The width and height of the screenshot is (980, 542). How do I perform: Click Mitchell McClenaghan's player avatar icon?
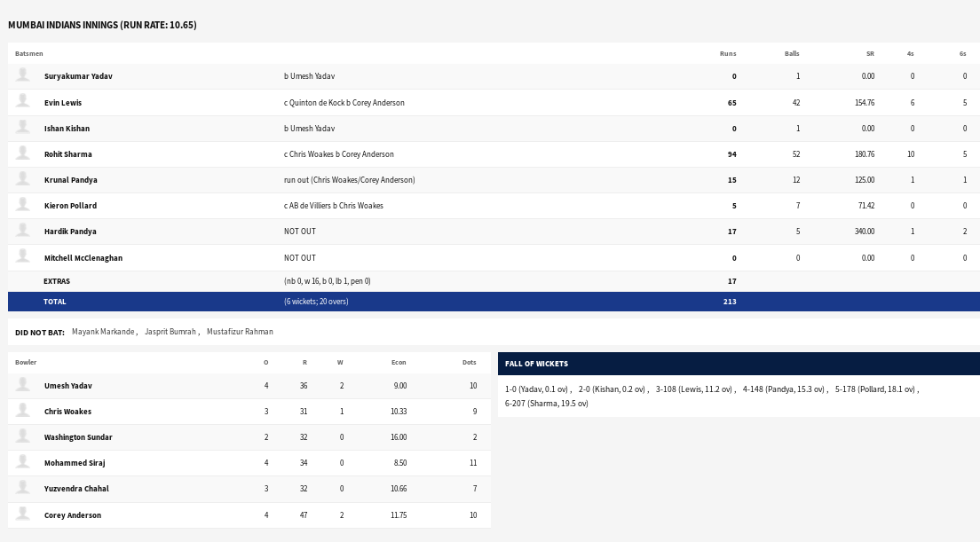(x=22, y=256)
